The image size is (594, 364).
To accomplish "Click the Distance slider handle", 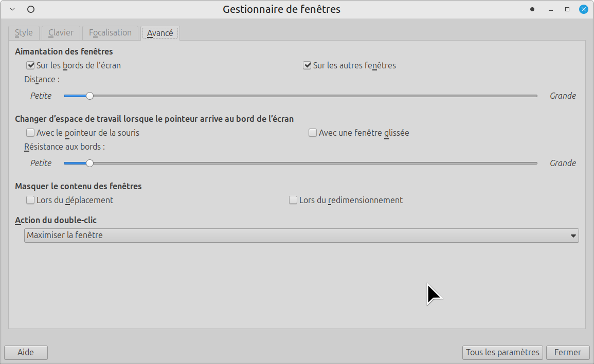I will (x=89, y=96).
